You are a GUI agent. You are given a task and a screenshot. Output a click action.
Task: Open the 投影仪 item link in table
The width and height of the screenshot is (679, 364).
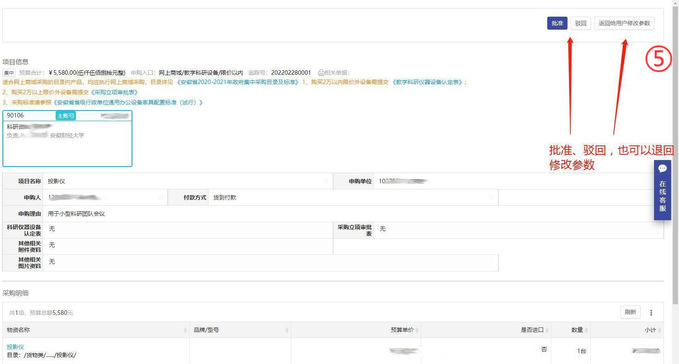(15, 347)
